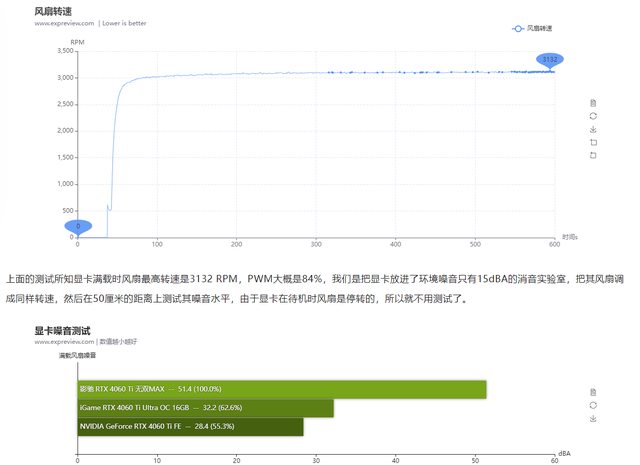Select the NVIDIA GeForce RTX 4060 Ti FE bar
This screenshot has width=640, height=465.
tap(190, 427)
